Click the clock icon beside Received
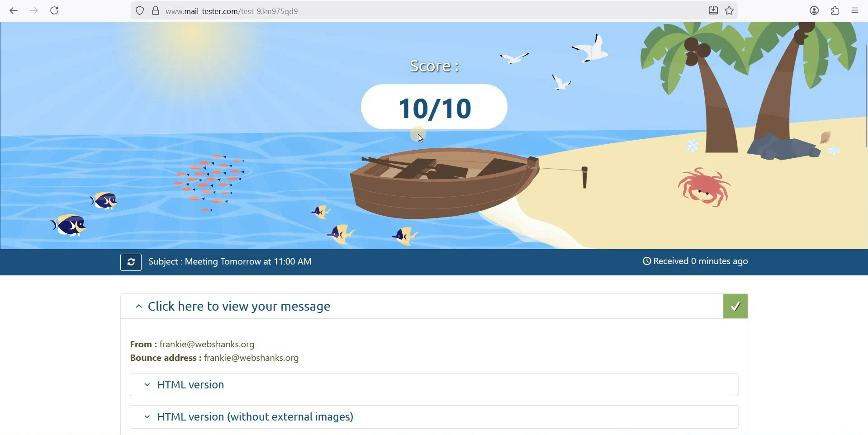The width and height of the screenshot is (868, 435). (x=647, y=261)
